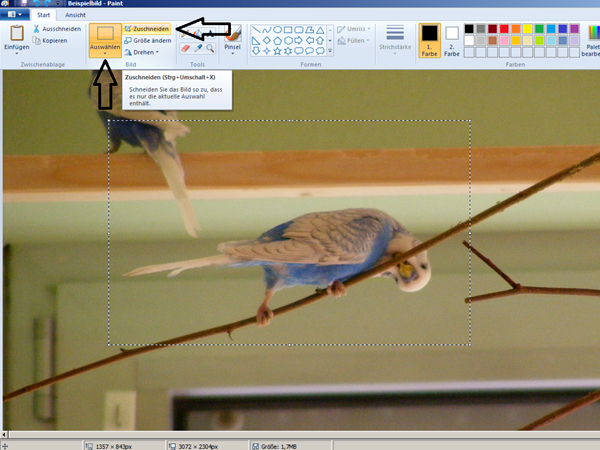Choose the diamond shape
Image resolution: width=600 pixels, height=450 pixels.
267,40
